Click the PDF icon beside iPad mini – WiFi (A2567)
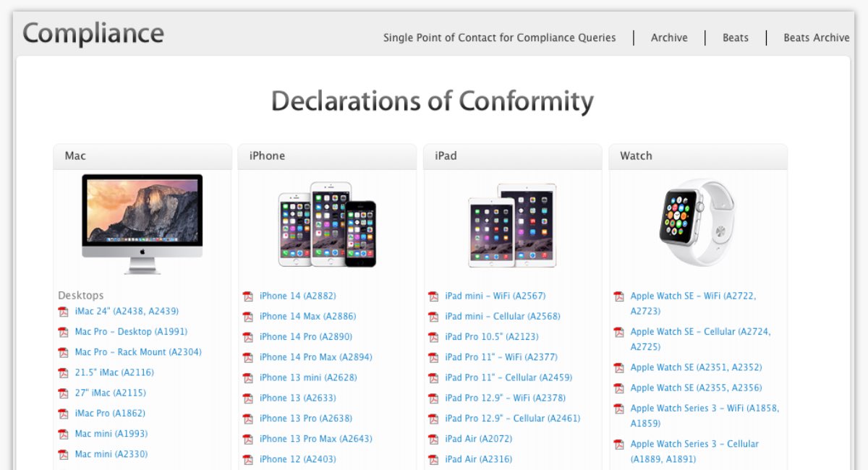This screenshot has height=470, width=868. tap(433, 296)
